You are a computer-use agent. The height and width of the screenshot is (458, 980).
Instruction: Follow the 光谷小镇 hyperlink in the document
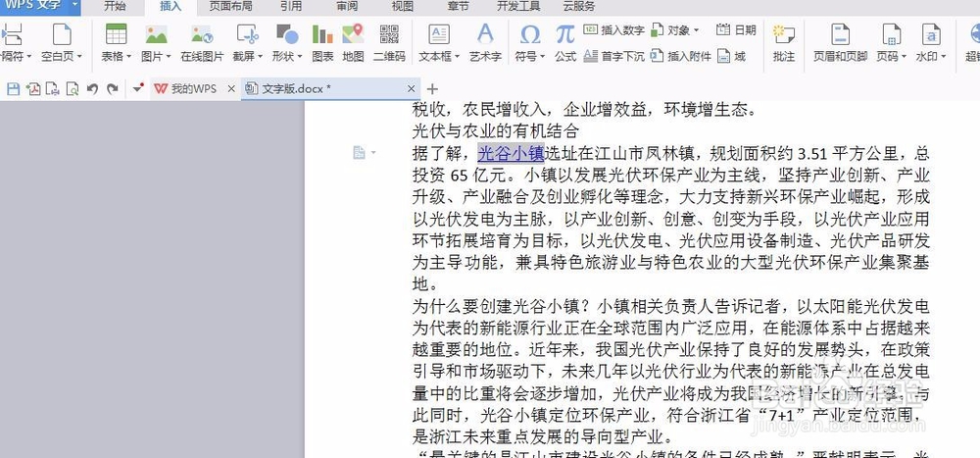[512, 153]
